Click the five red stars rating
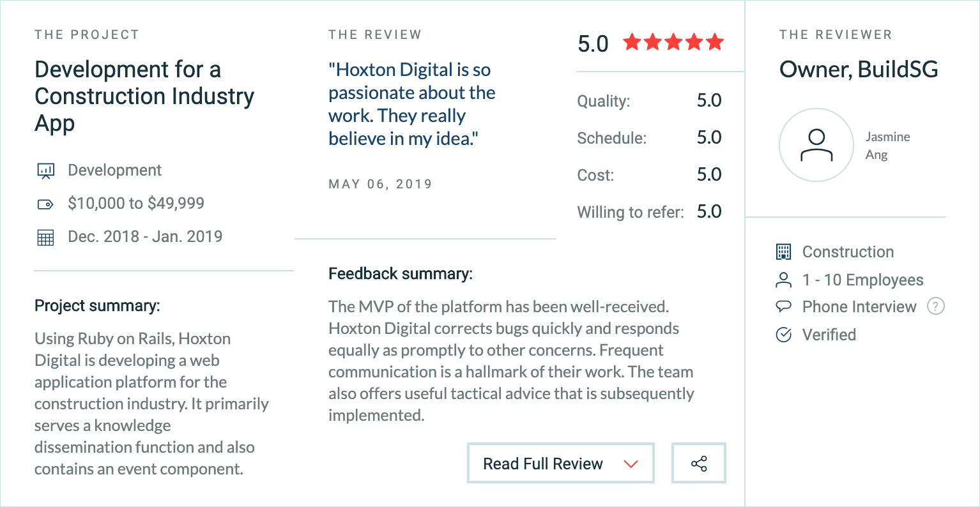 pyautogui.click(x=673, y=42)
